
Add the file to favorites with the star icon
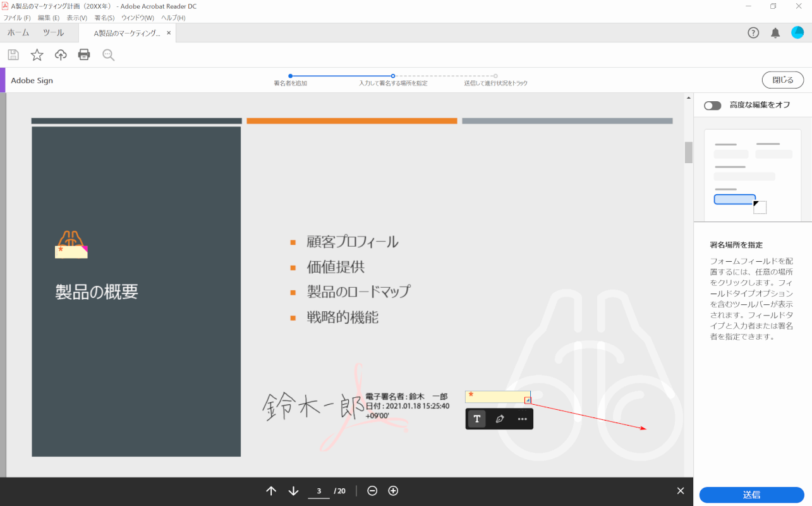pyautogui.click(x=37, y=54)
